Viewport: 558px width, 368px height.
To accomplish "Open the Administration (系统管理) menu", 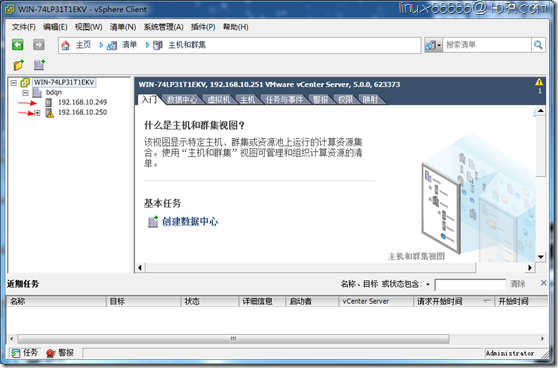I will click(x=163, y=27).
